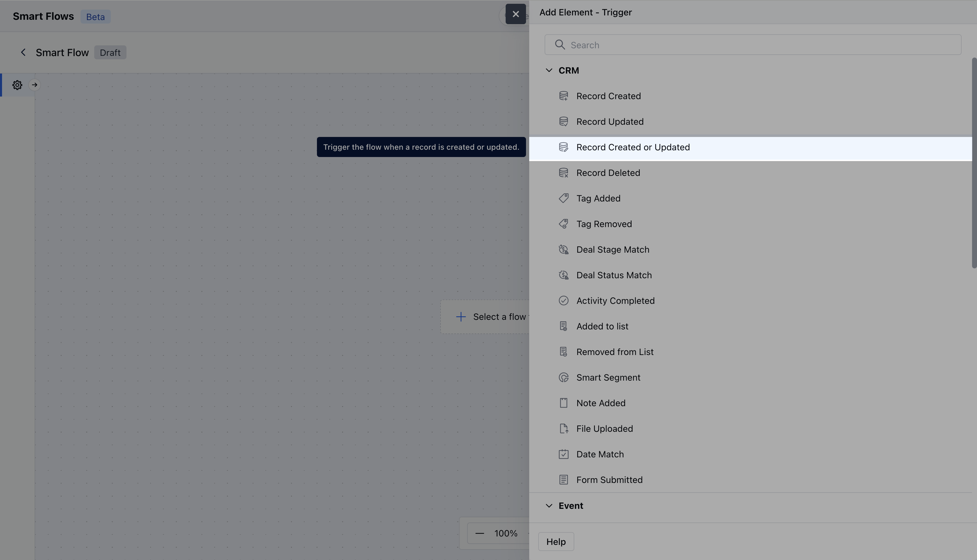
Task: Click the Date Match calendar icon
Action: [x=563, y=454]
